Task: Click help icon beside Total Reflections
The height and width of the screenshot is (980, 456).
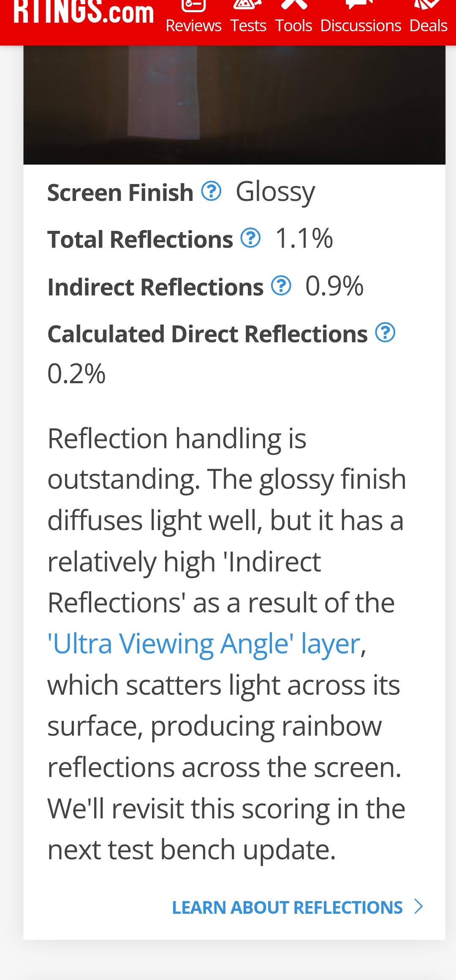Action: point(250,238)
